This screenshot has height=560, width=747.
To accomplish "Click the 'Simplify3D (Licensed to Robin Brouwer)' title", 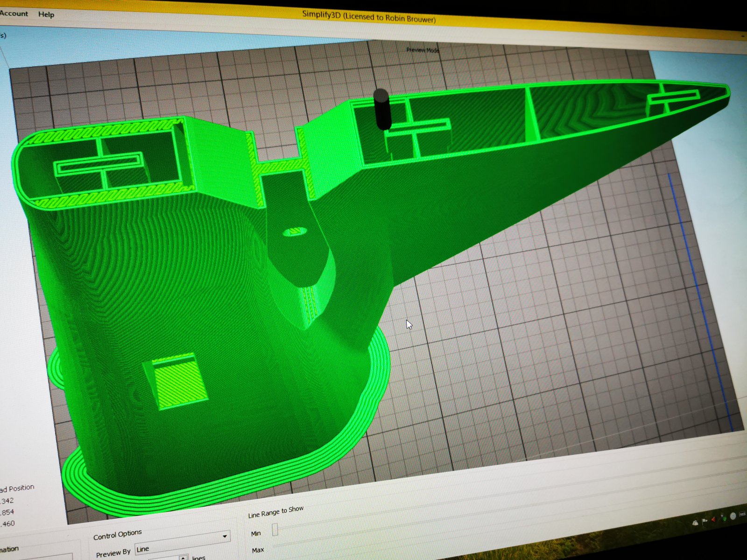I will click(x=369, y=16).
